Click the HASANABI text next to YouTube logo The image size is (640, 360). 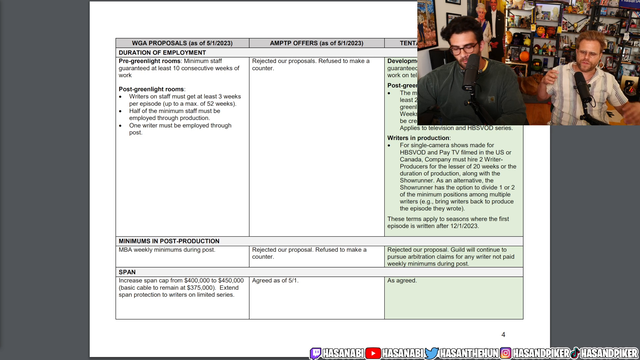(x=403, y=353)
